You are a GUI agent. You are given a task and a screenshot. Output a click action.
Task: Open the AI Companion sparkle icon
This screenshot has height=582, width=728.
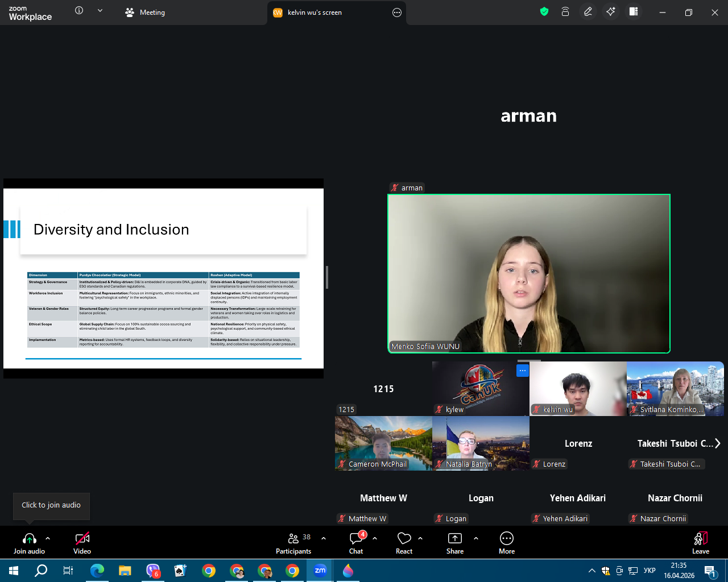coord(611,12)
